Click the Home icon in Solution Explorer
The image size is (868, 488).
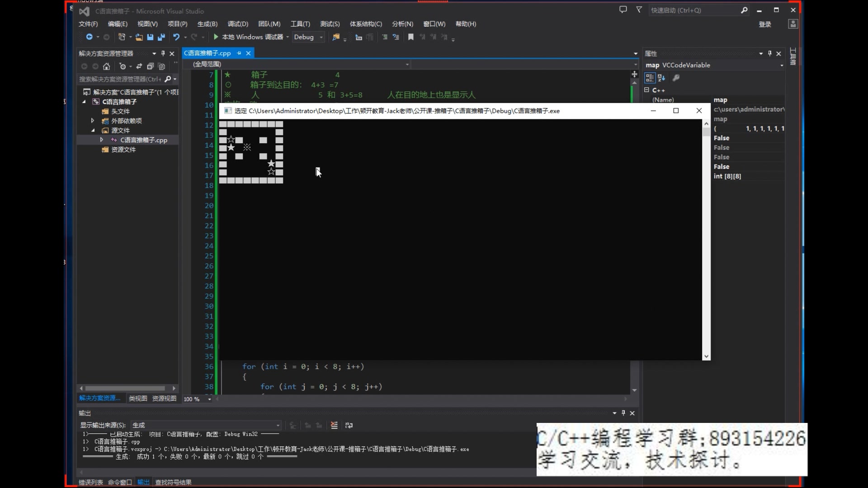[x=106, y=66]
